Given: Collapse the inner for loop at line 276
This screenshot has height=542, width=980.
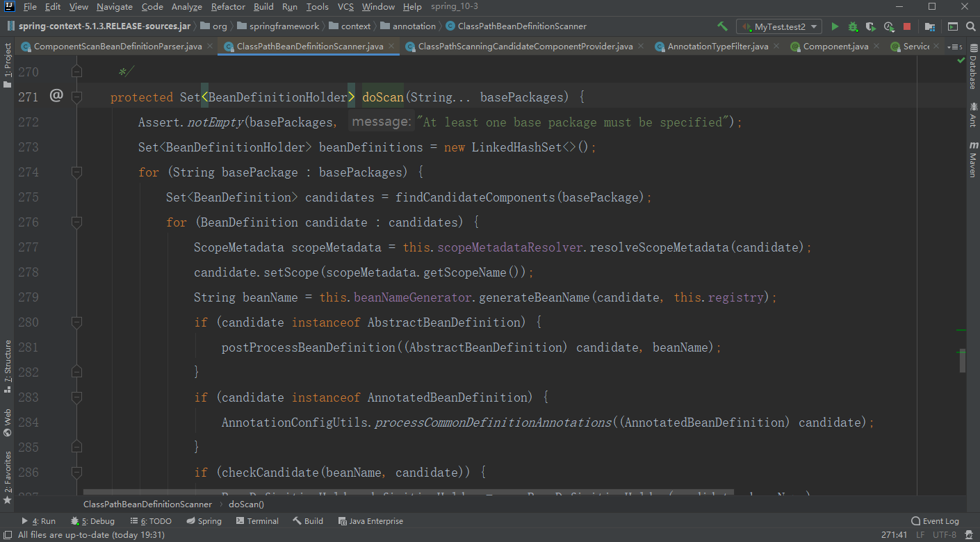Looking at the screenshot, I should click(x=76, y=222).
